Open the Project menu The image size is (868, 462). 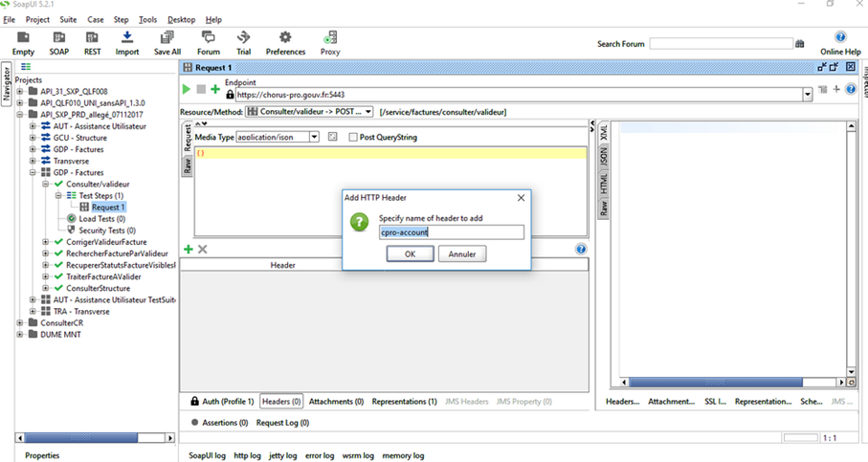coord(37,19)
